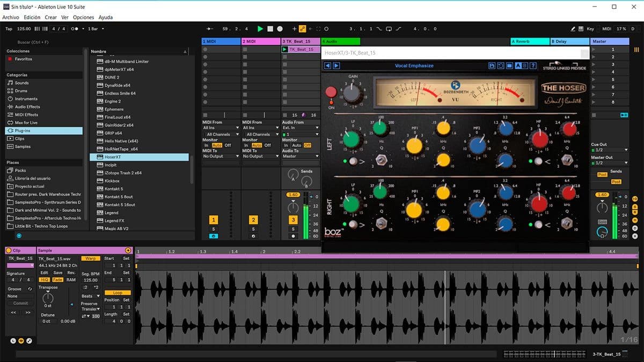Stop playback with the square Stop button
The width and height of the screenshot is (644, 362).
click(x=270, y=28)
